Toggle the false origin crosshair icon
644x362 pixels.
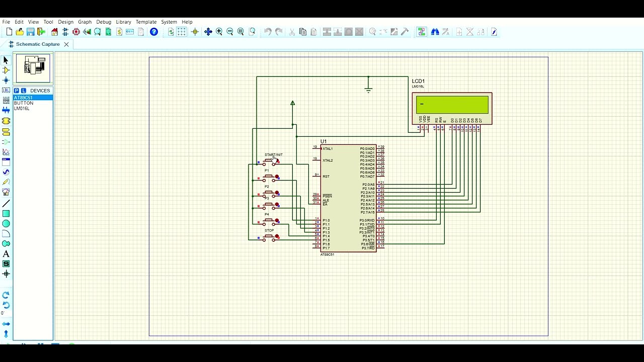(195, 32)
